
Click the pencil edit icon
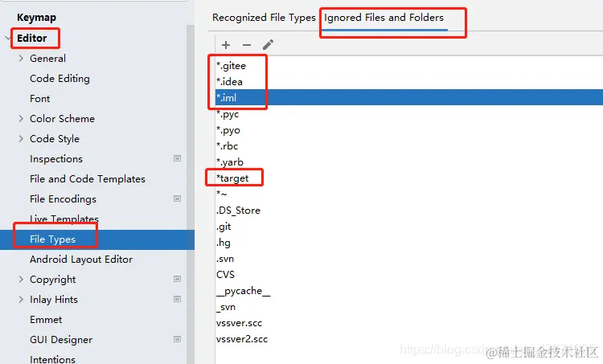point(268,44)
